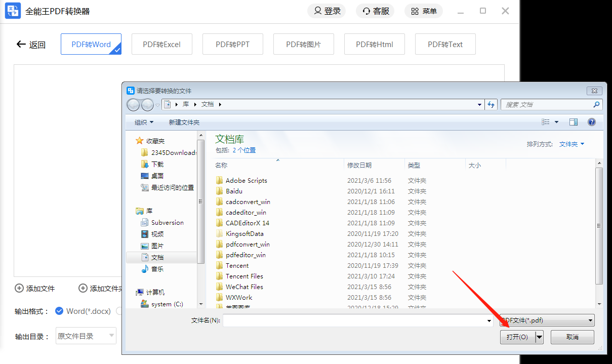Expand the output directory dropdown
This screenshot has height=364, width=612.
click(86, 336)
